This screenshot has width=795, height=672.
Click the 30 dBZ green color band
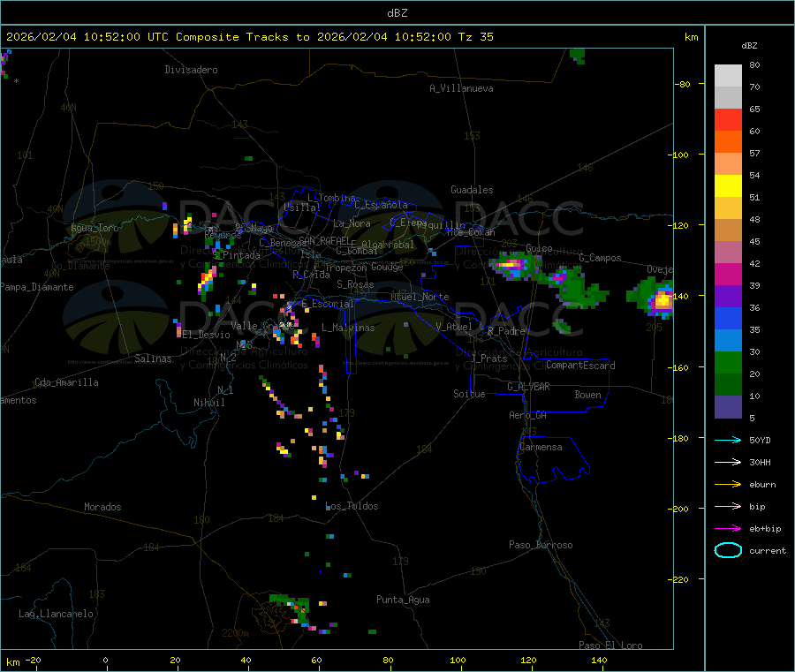pos(728,362)
